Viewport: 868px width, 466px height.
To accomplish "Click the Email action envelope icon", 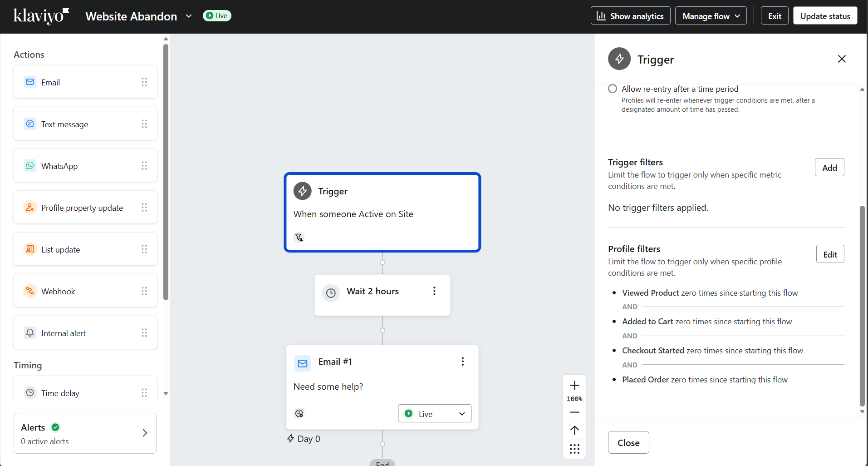I will [29, 82].
